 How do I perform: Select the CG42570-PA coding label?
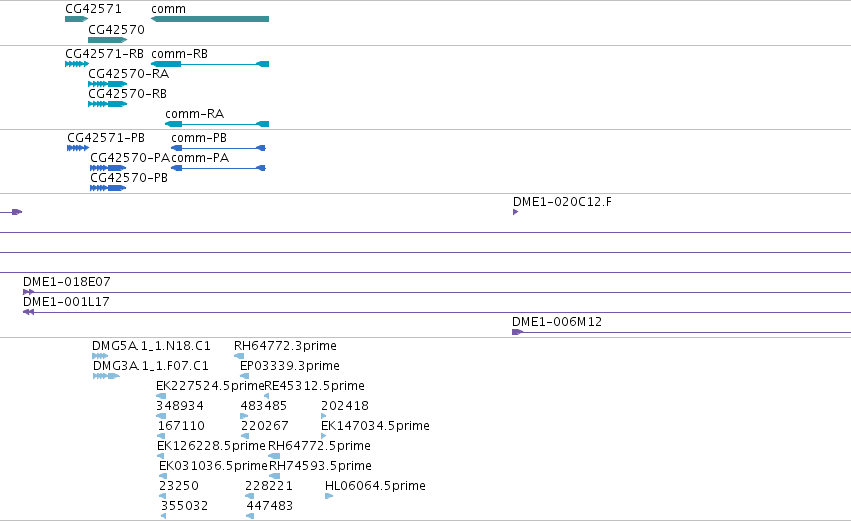pos(130,158)
